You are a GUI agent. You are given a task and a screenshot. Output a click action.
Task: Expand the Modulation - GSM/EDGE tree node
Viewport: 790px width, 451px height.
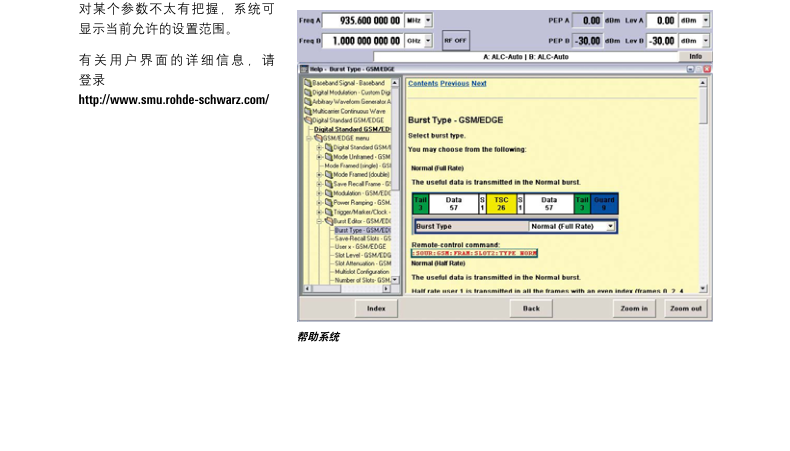(x=319, y=193)
